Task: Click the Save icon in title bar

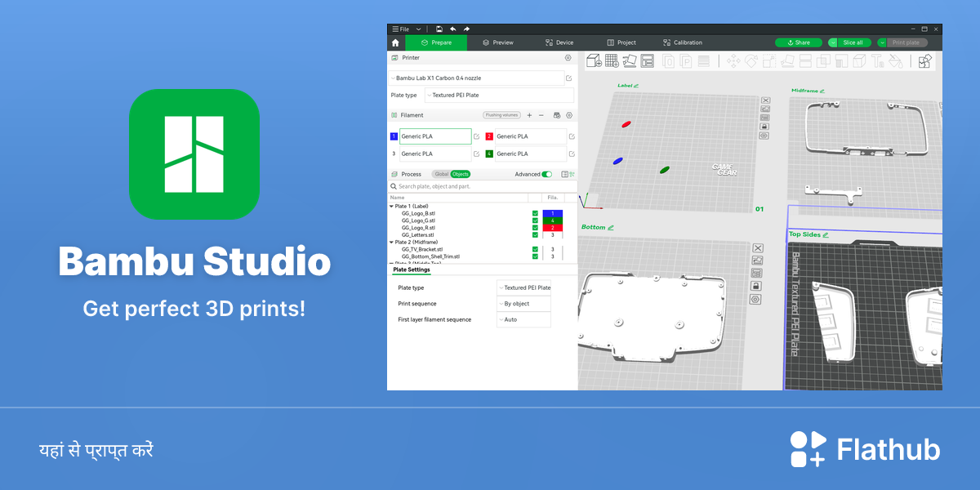Action: click(439, 29)
